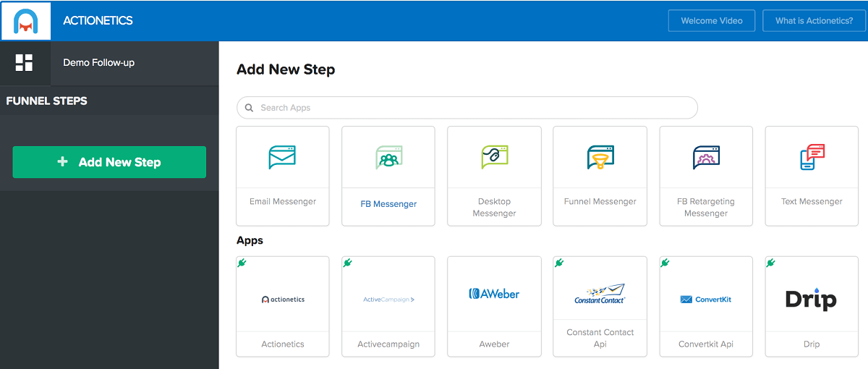This screenshot has width=868, height=369.
Task: Click the What is Actionetics? button
Action: (x=814, y=20)
